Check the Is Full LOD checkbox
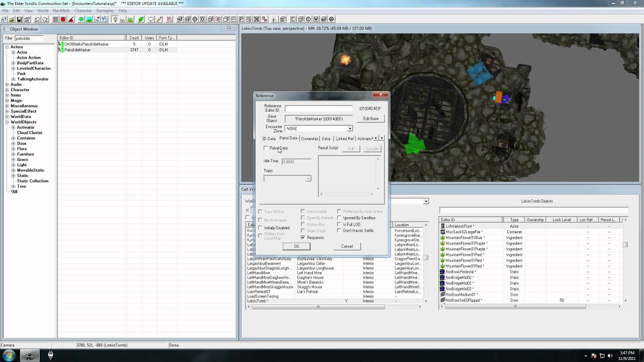Screen dimensions: 644x362 point(339,224)
